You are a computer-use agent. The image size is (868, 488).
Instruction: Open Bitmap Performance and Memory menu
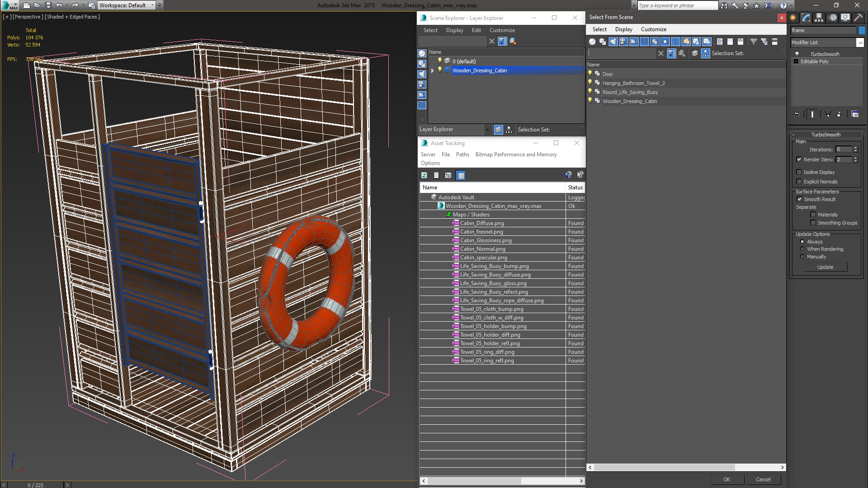(x=516, y=155)
